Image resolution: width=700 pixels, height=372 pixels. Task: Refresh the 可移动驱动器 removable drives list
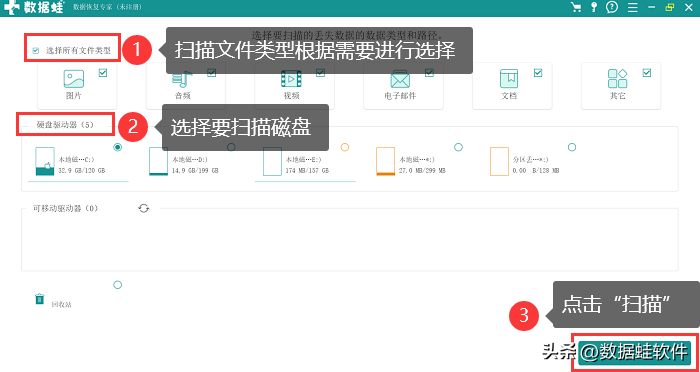point(144,208)
